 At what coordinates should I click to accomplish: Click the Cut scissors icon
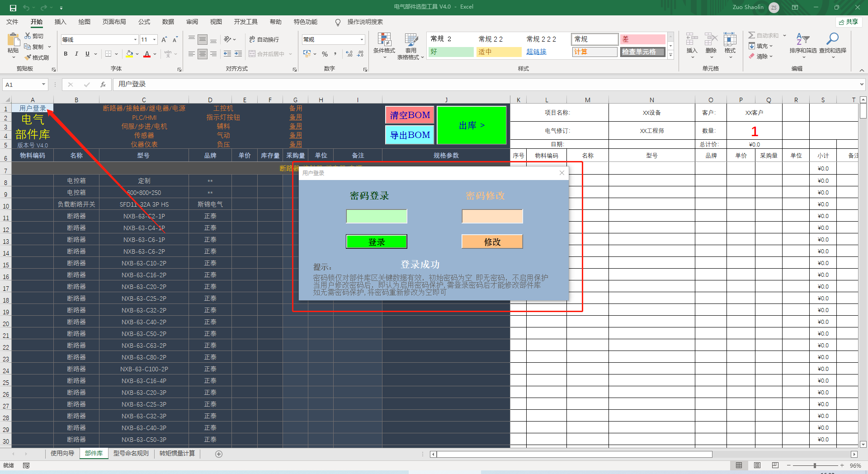[x=28, y=36]
